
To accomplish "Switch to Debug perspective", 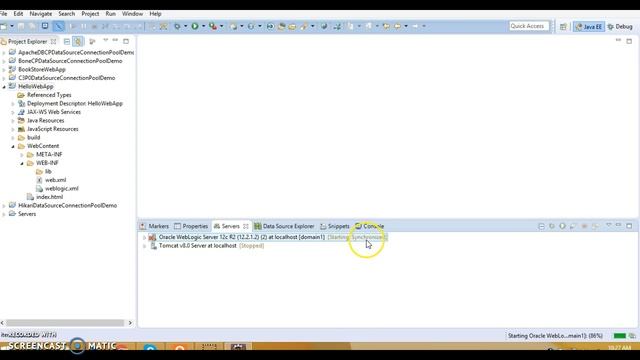I will (620, 27).
